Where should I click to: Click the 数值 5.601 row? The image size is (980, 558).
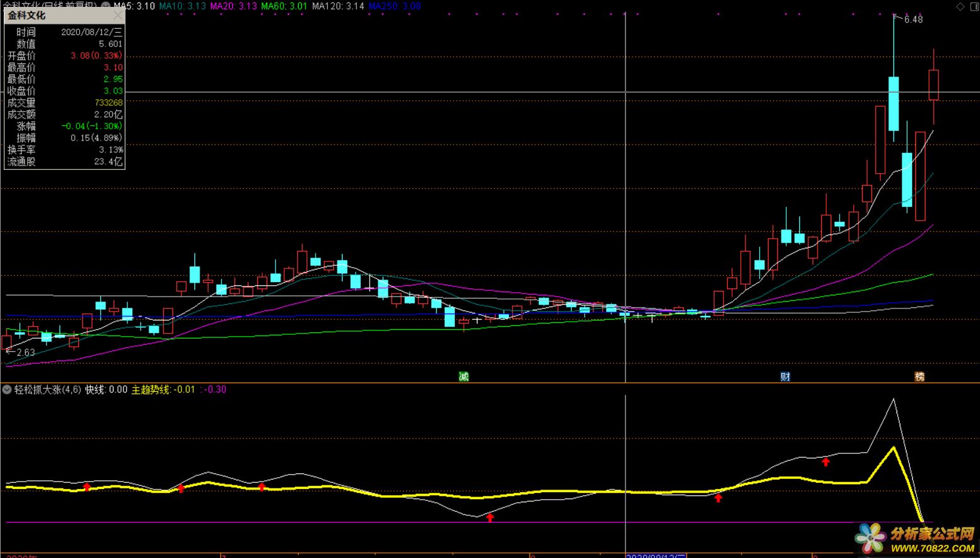tap(65, 44)
